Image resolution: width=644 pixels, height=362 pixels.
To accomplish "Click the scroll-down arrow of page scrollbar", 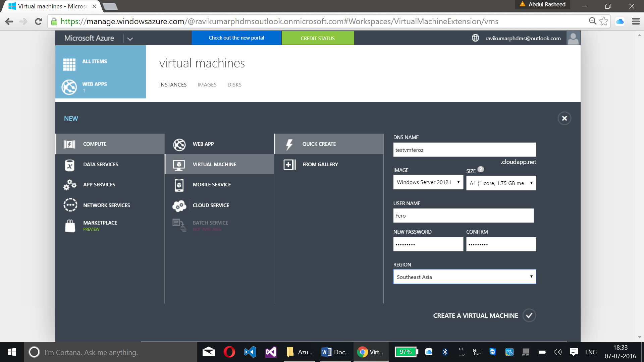I will pyautogui.click(x=639, y=337).
